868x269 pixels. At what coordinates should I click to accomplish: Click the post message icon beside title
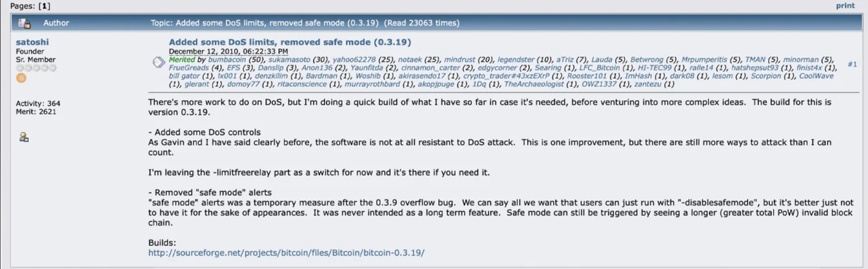point(158,62)
